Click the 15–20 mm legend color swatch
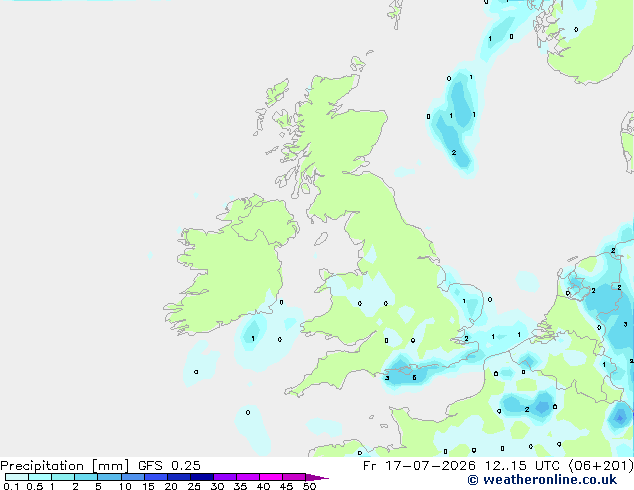This screenshot has height=490, width=634. pos(156,477)
